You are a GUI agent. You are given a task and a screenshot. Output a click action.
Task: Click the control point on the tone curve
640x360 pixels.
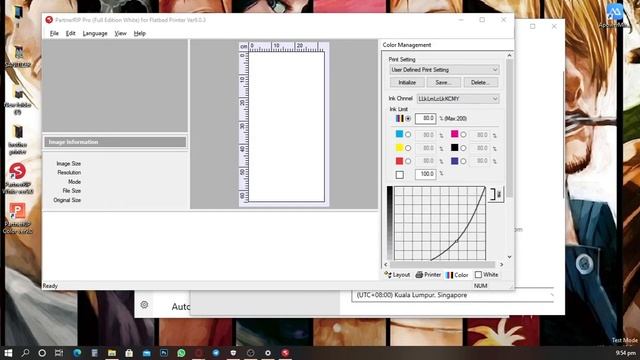[x=457, y=241]
